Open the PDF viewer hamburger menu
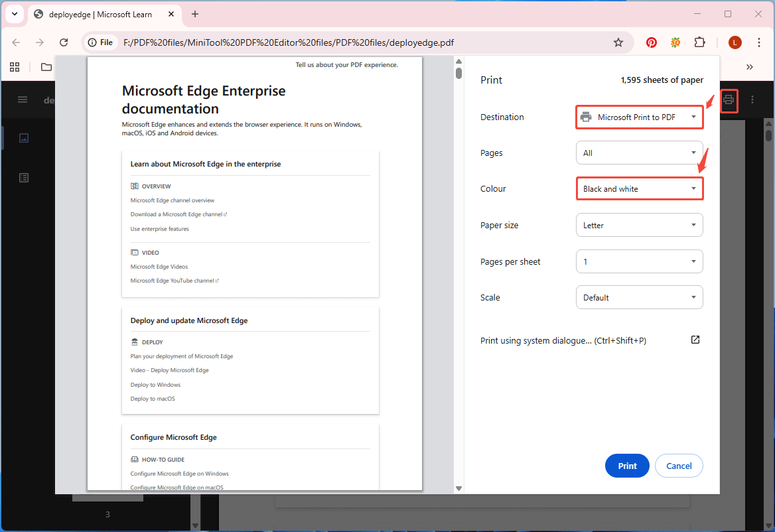This screenshot has height=532, width=775. pos(23,100)
